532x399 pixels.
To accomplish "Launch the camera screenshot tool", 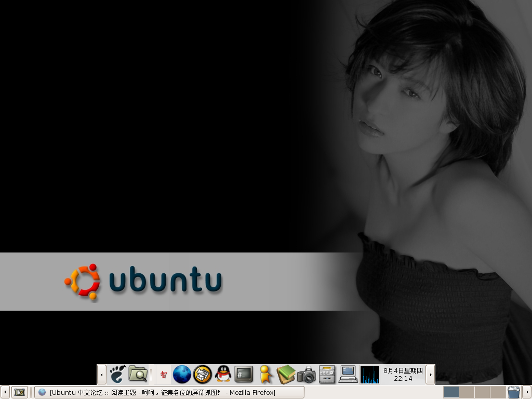I will pos(307,374).
